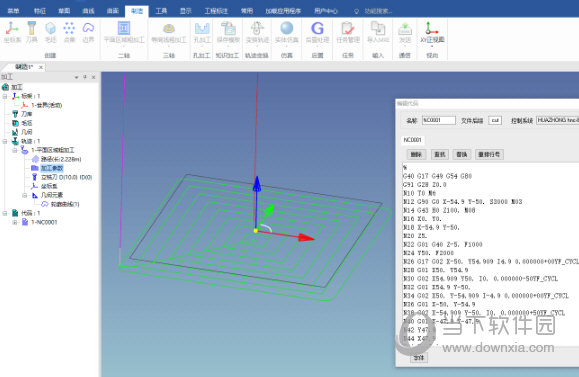The width and height of the screenshot is (579, 377).
Task: Collapse the 代码 : 1 tree node
Action: coord(5,213)
